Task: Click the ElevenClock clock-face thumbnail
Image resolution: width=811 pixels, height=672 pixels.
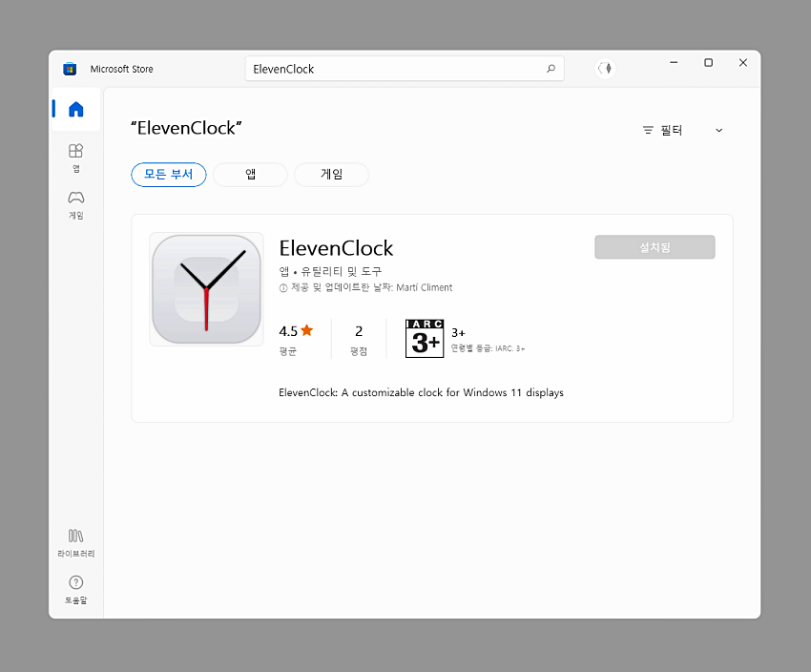Action: point(205,289)
